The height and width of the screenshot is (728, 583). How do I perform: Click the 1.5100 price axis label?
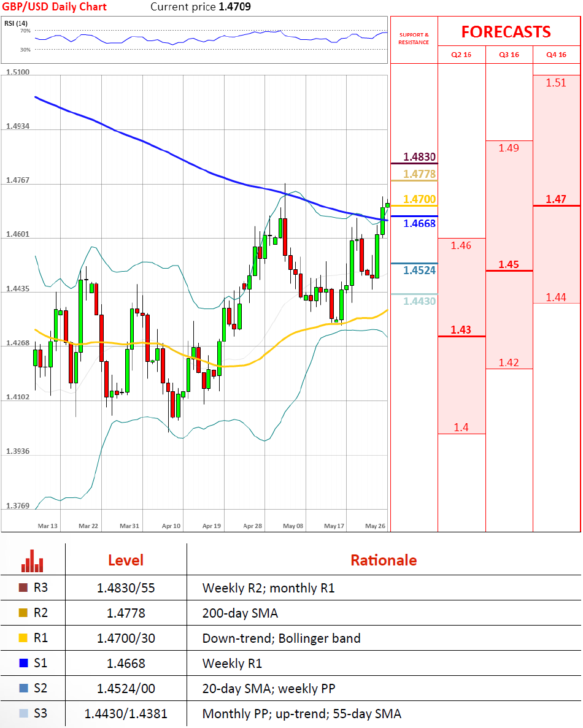(x=18, y=72)
